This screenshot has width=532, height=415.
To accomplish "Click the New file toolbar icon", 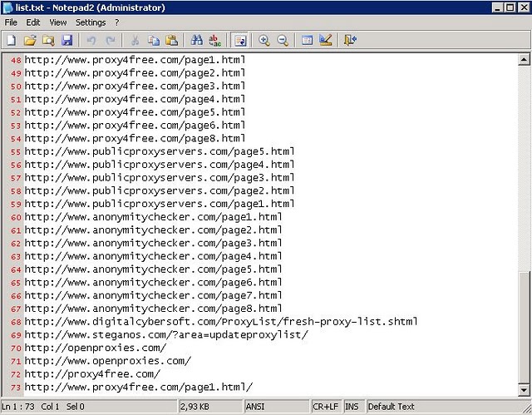I will point(11,41).
